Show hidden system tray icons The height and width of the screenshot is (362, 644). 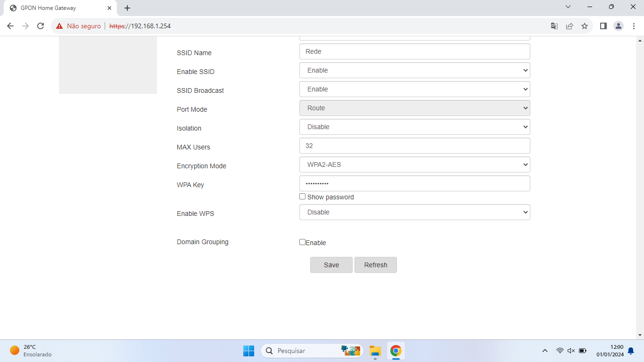(x=545, y=351)
